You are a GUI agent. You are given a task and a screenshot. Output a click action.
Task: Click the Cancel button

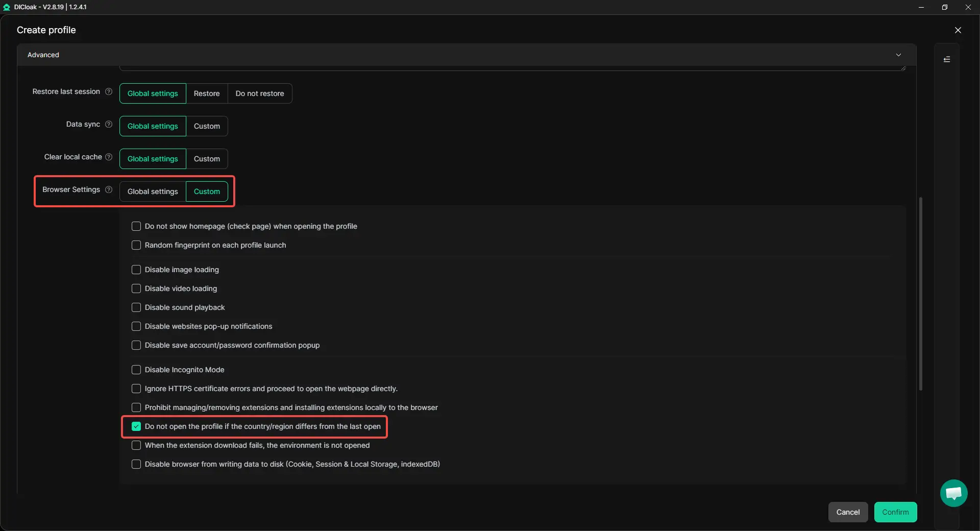click(x=848, y=512)
